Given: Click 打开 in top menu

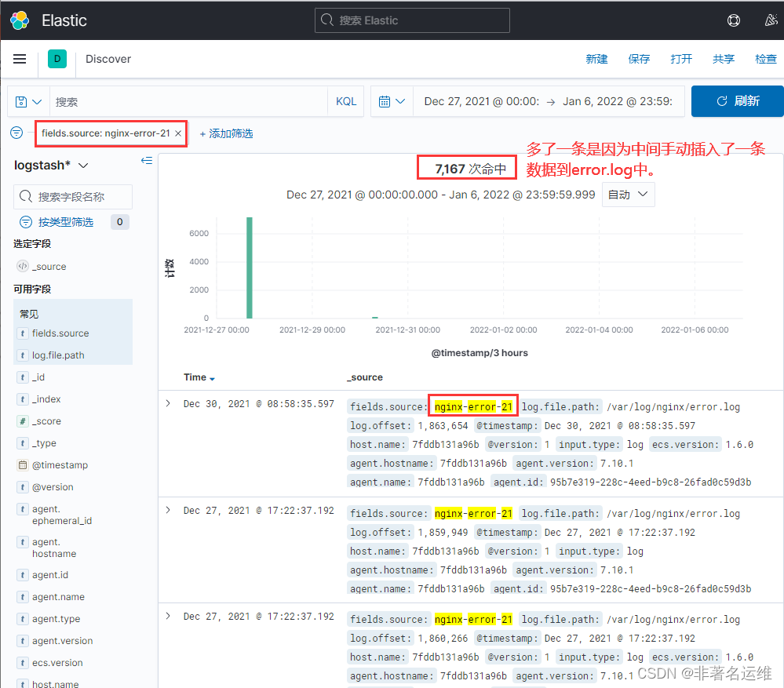Looking at the screenshot, I should pyautogui.click(x=681, y=59).
